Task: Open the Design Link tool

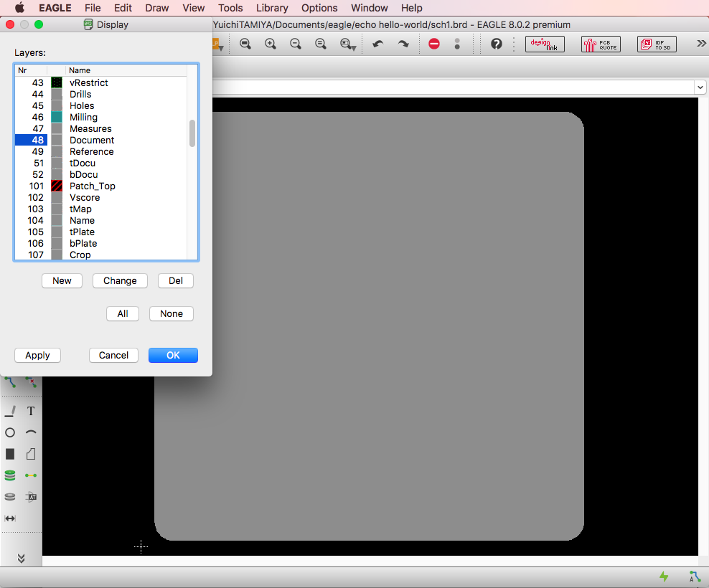Action: (545, 44)
